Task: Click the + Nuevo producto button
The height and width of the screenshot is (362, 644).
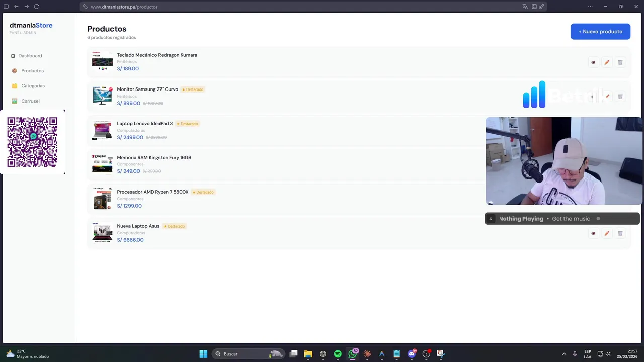Action: tap(600, 31)
